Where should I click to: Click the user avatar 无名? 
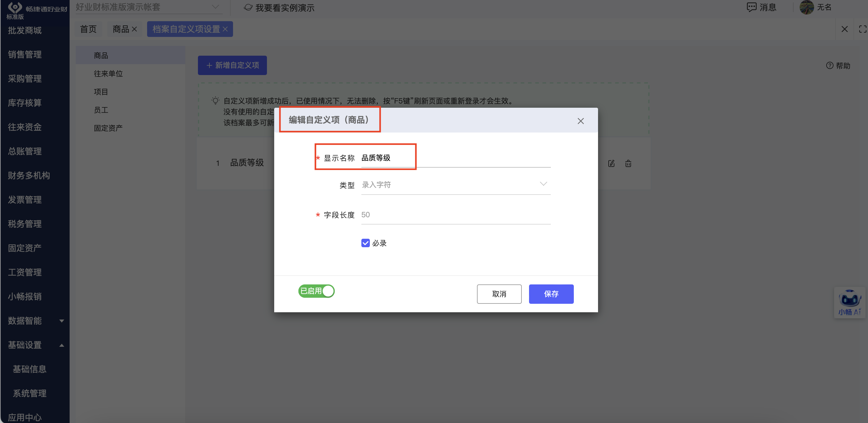pos(806,7)
